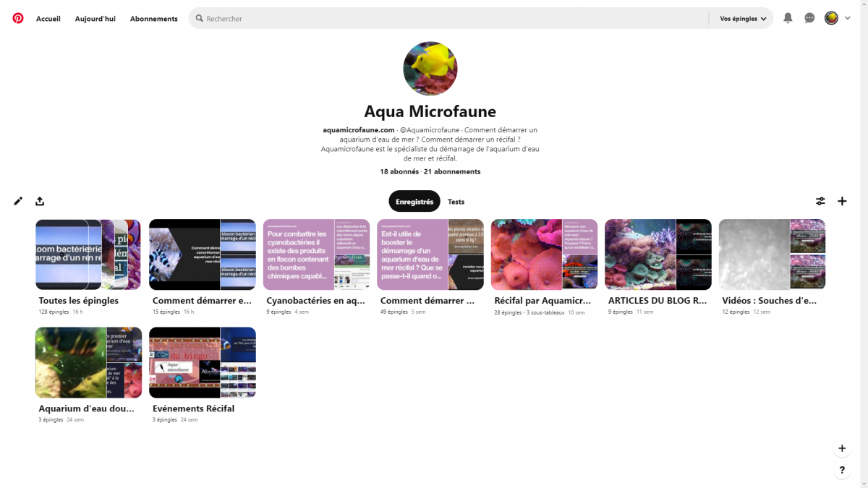This screenshot has width=868, height=488.
Task: Click the '18 abonnés' followers link
Action: (x=399, y=171)
